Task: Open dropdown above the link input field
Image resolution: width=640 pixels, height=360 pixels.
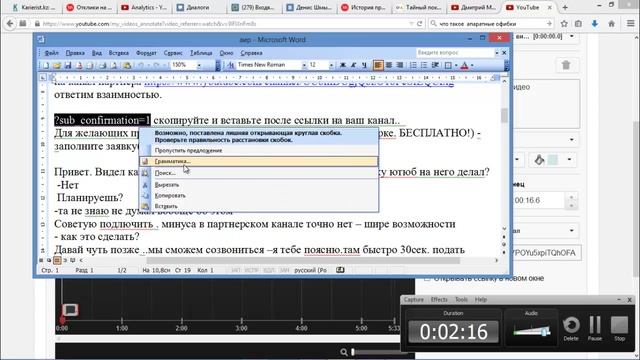Action: 571,231
